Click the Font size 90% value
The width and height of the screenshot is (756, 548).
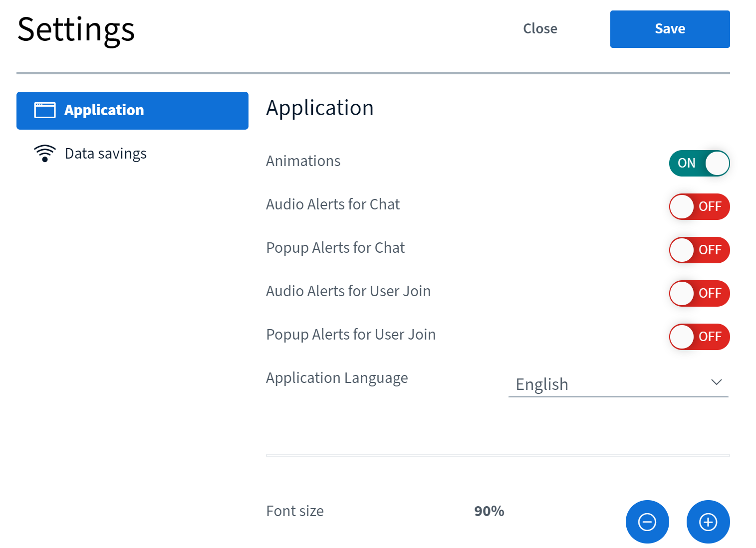(x=489, y=511)
